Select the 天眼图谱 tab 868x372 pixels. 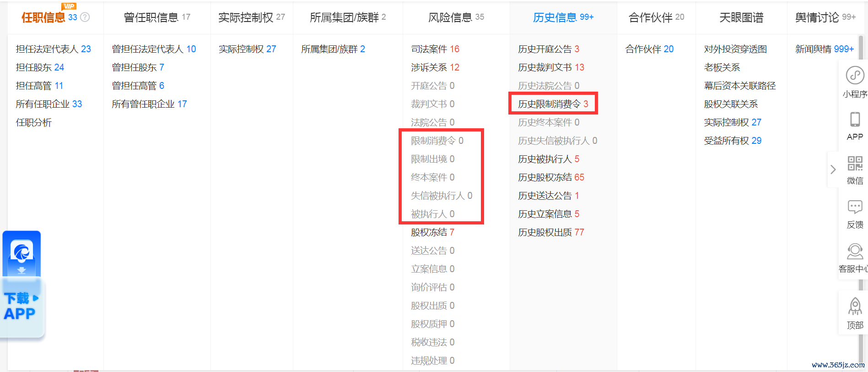[741, 17]
